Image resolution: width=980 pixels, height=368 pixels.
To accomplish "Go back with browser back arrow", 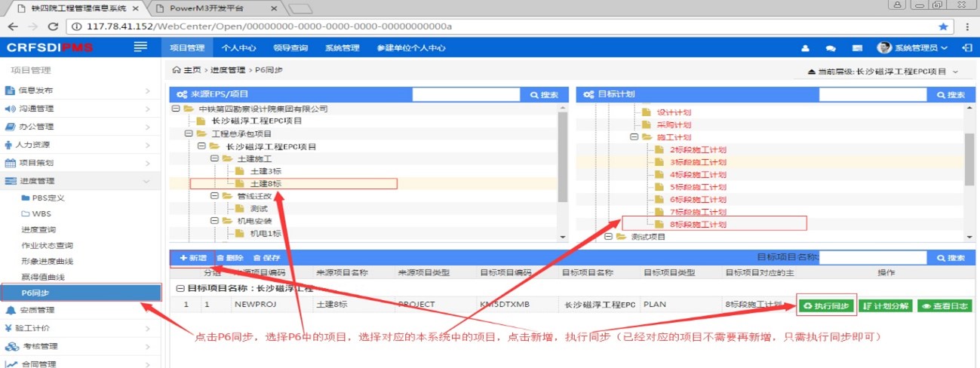I will click(x=12, y=26).
